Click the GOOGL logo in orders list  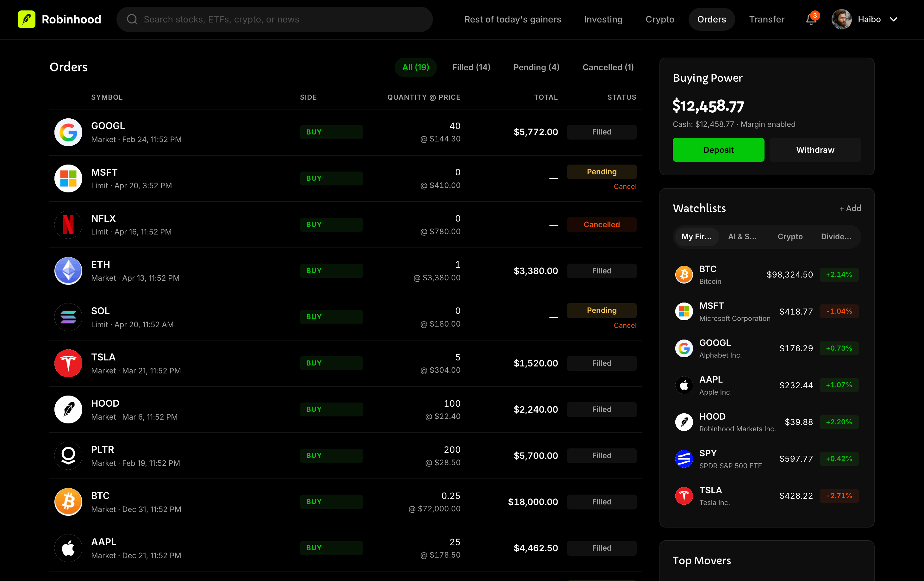pos(68,132)
